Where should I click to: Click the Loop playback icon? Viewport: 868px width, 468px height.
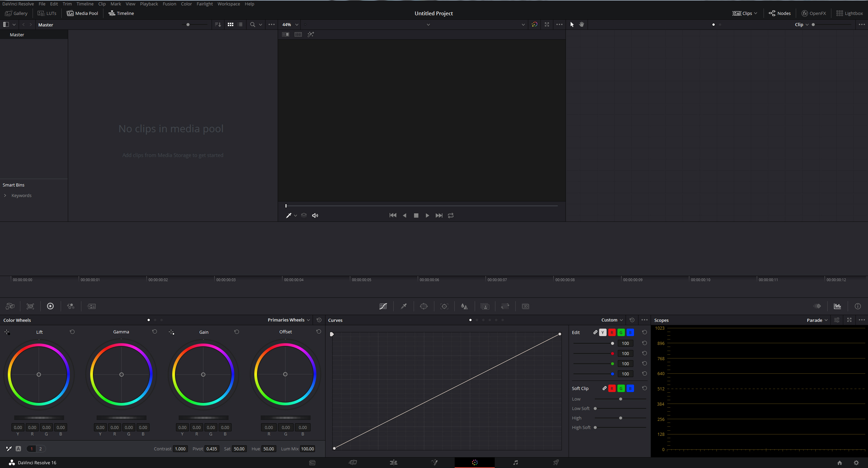coord(451,215)
